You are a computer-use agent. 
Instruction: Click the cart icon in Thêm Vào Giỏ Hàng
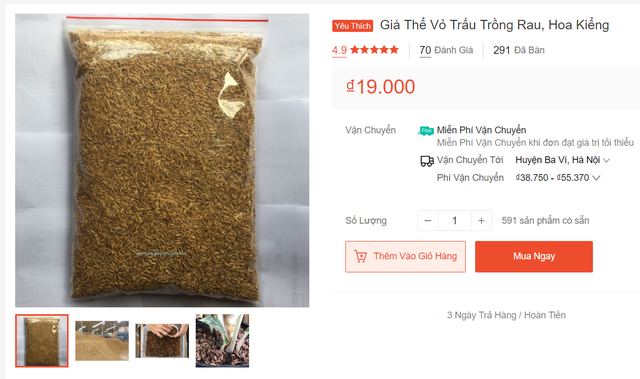click(x=360, y=256)
